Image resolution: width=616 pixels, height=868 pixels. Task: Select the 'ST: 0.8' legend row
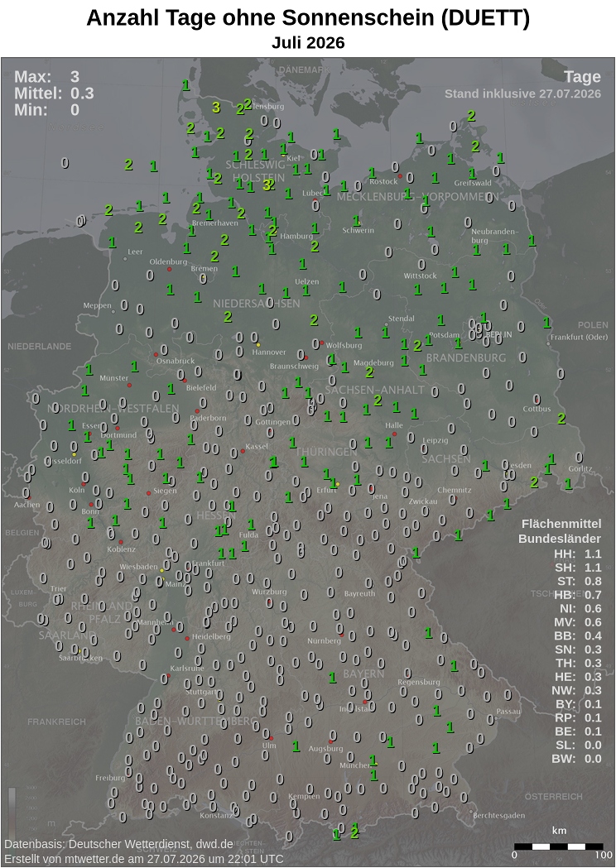click(579, 581)
